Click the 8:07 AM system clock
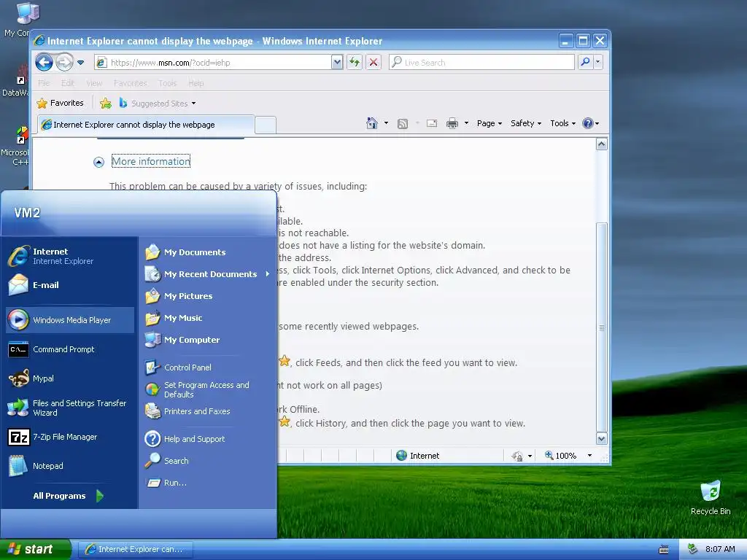Image resolution: width=747 pixels, height=560 pixels. [720, 549]
